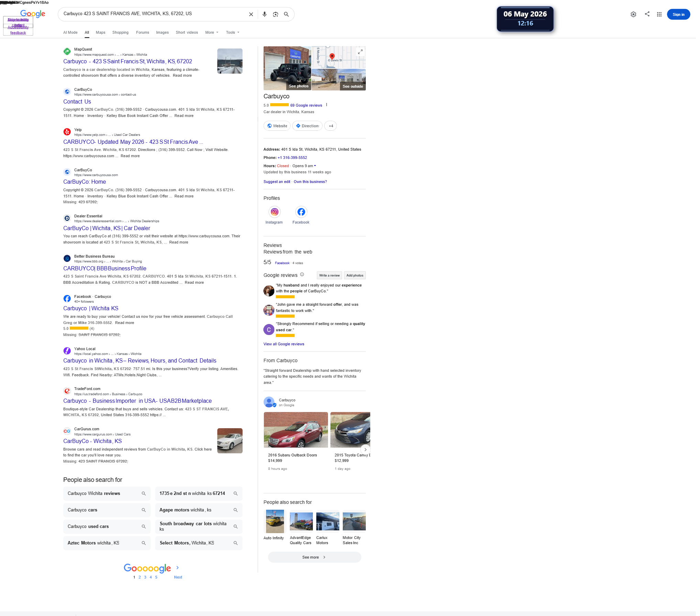Click the Sign in button
Viewport: 700px width, 616px height.
(678, 14)
